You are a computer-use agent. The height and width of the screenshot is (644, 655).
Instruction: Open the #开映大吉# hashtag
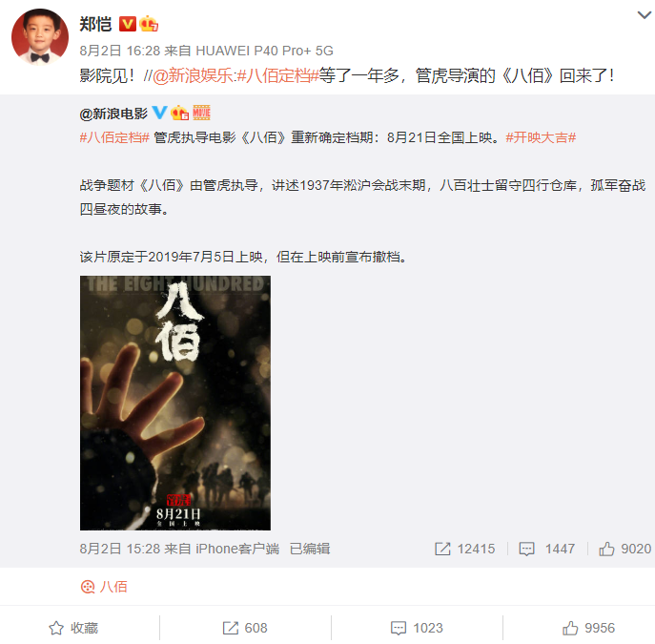541,137
